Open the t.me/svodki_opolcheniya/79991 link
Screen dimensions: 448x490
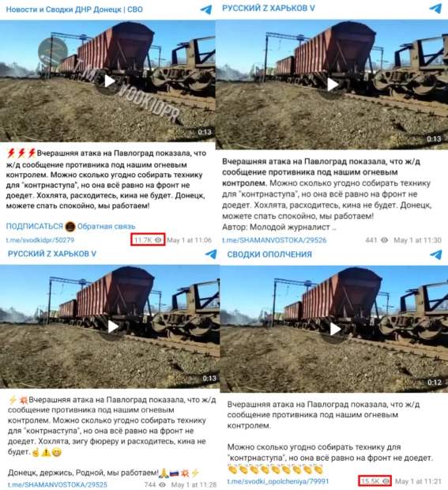pos(278,481)
